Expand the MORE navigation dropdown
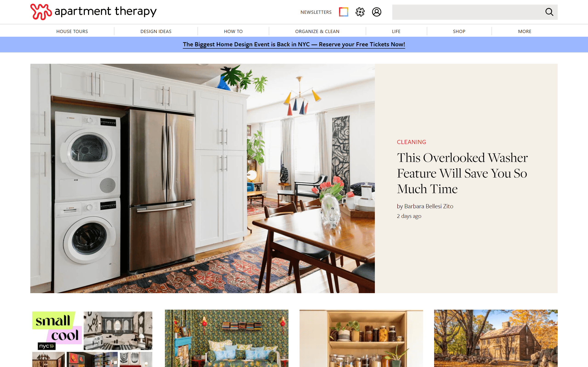Image resolution: width=588 pixels, height=367 pixels. coord(525,31)
